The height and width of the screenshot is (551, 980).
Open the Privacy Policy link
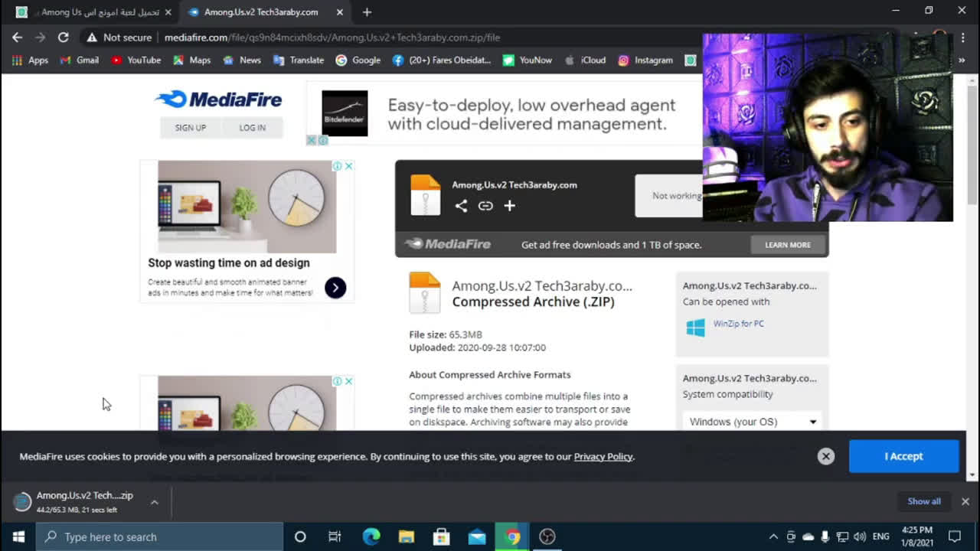coord(603,457)
